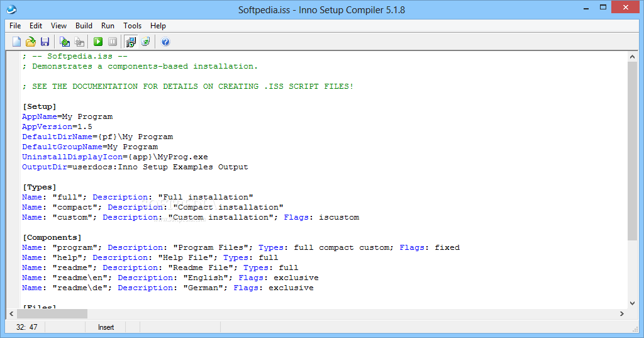Image resolution: width=644 pixels, height=338 pixels.
Task: Run the setup with green play button
Action: pyautogui.click(x=97, y=42)
